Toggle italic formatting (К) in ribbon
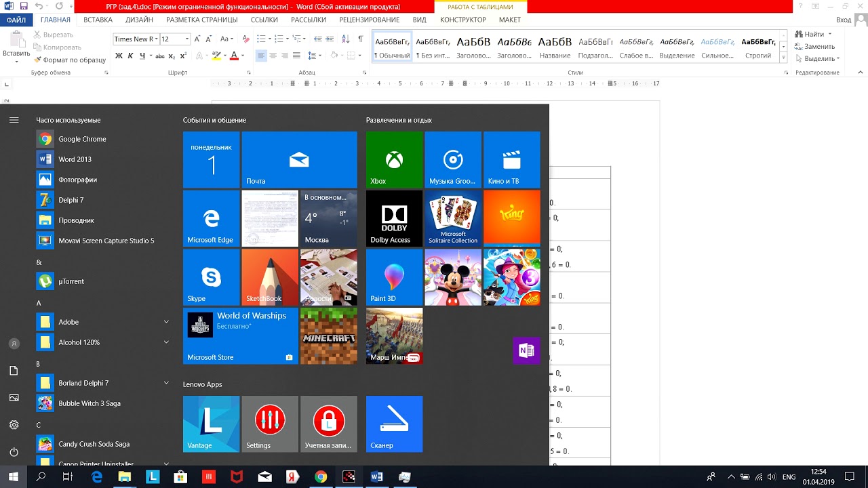This screenshot has height=488, width=868. [x=130, y=56]
